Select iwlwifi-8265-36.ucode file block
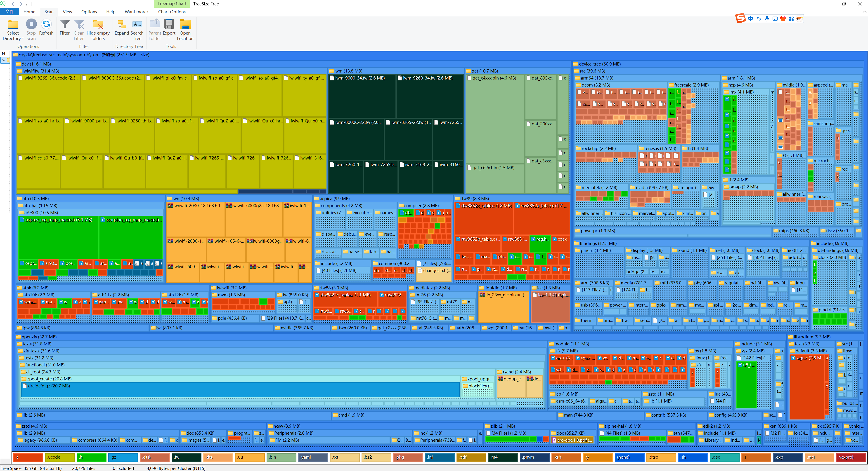The height and width of the screenshot is (471, 868). point(49,96)
